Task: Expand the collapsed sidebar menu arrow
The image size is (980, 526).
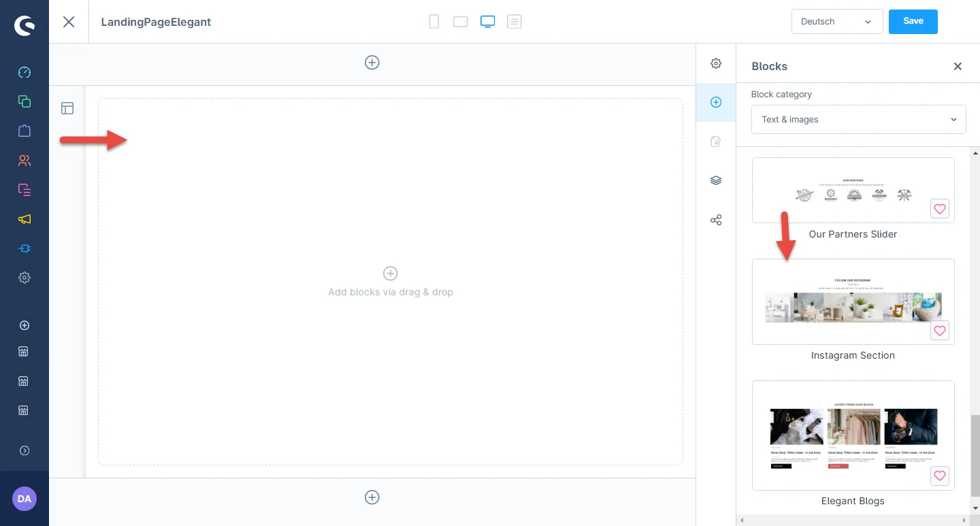Action: [x=24, y=450]
